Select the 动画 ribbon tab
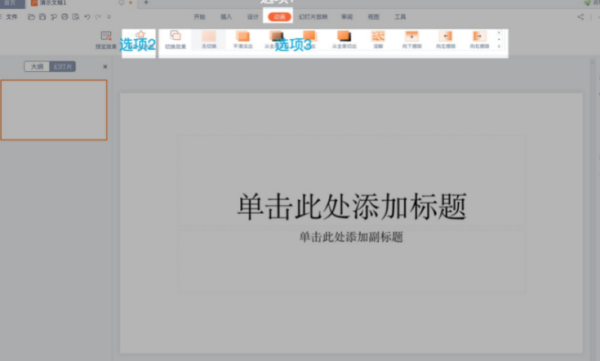The image size is (600, 361). pyautogui.click(x=279, y=17)
